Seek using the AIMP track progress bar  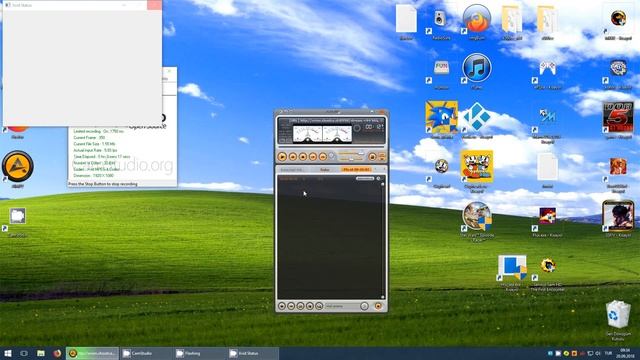coord(331,147)
